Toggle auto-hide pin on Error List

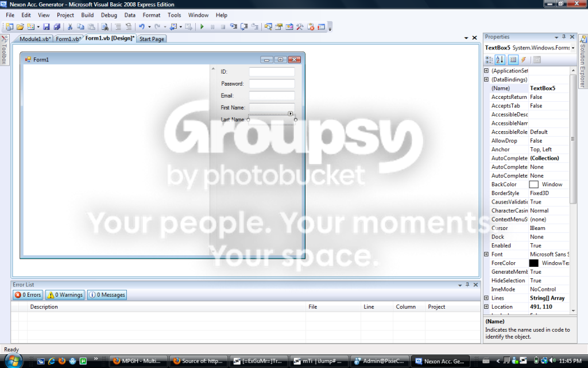click(x=467, y=285)
